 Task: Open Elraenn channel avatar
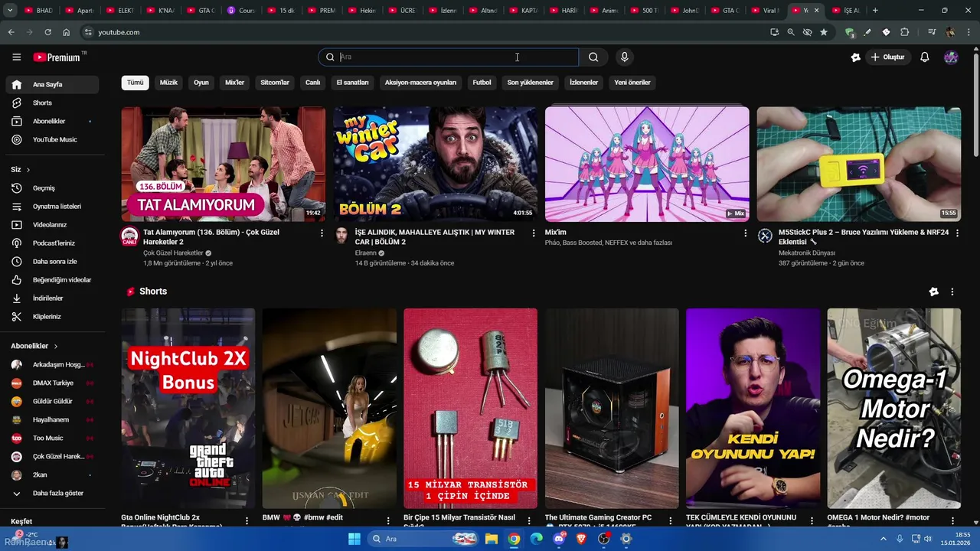(341, 236)
